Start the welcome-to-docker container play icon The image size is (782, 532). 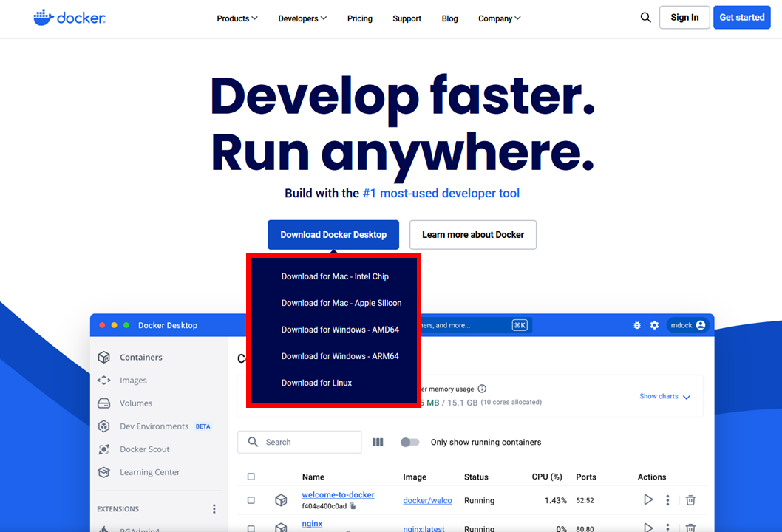(x=647, y=499)
